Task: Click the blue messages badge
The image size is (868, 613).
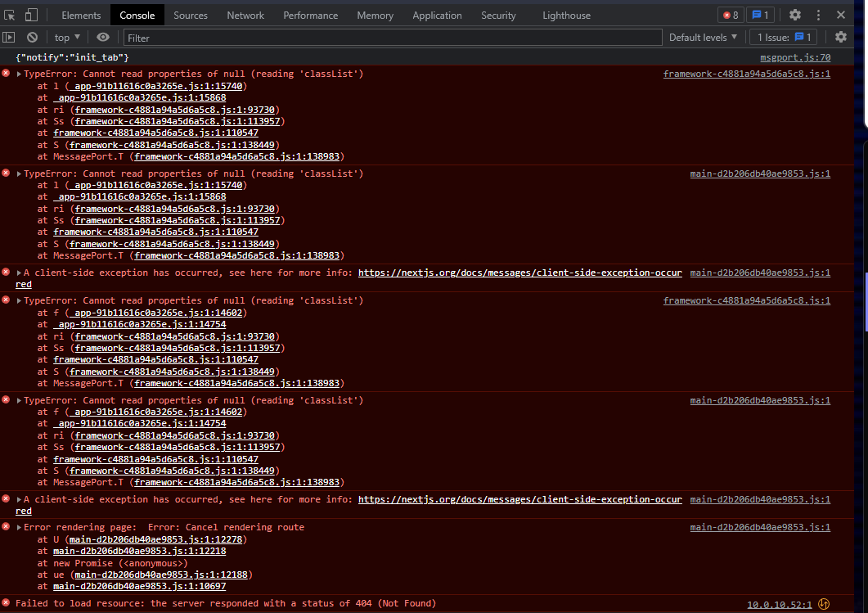Action: pos(762,15)
